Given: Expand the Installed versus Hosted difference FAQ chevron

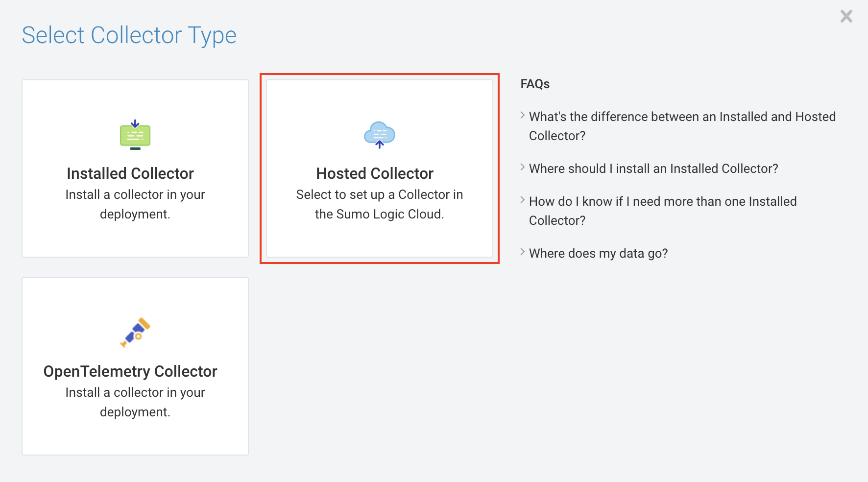Looking at the screenshot, I should pyautogui.click(x=523, y=116).
